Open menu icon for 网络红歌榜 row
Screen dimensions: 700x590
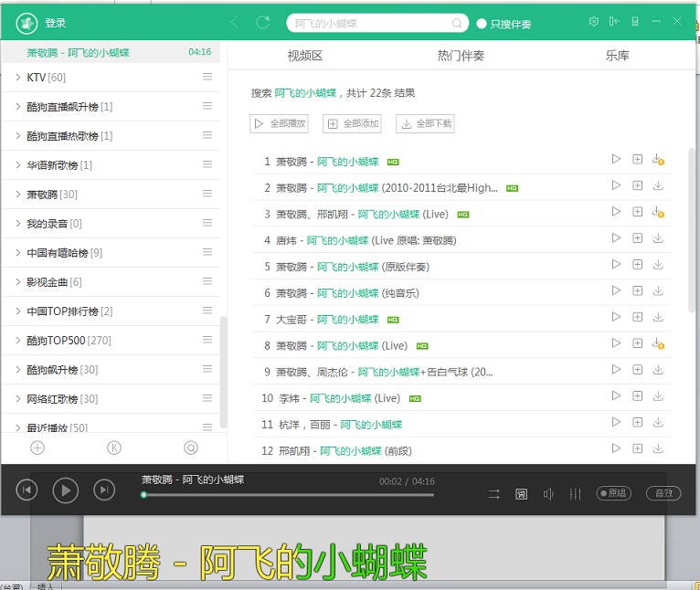coord(207,398)
